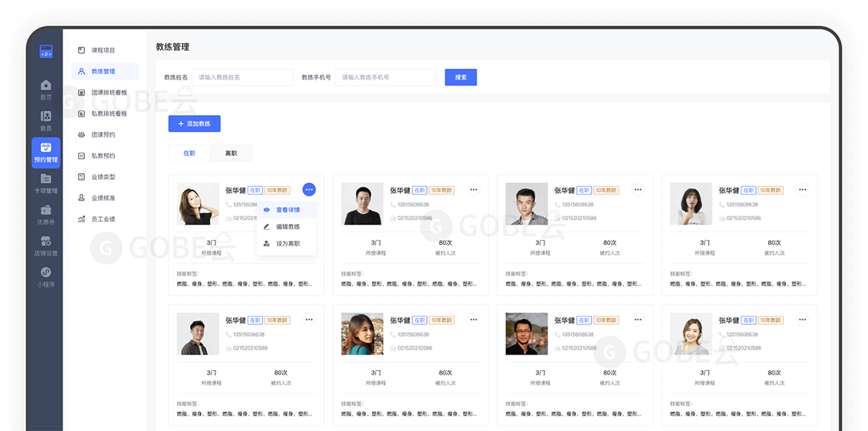
Task: Open more options on card with bob-haired girl
Action: [802, 189]
